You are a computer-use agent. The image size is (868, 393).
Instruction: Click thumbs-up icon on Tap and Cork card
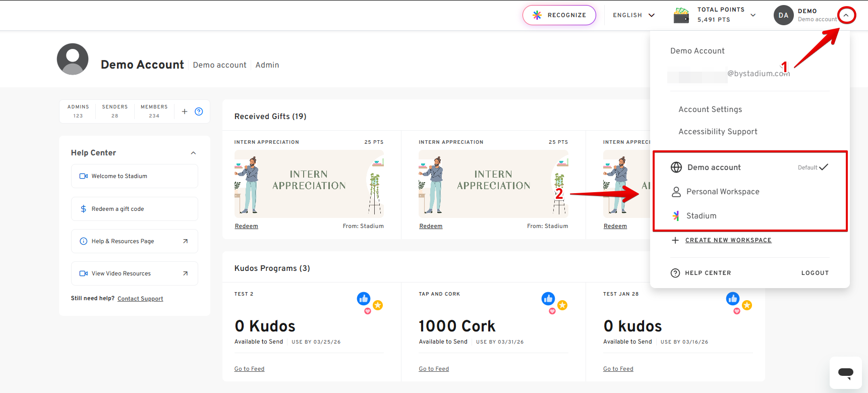(548, 299)
